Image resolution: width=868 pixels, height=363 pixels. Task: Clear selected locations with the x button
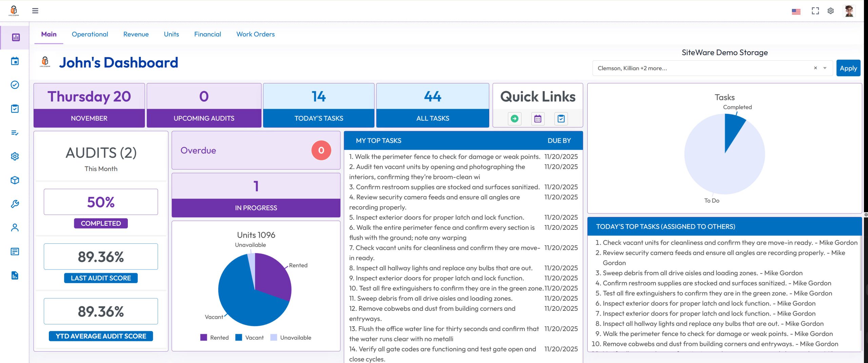click(x=815, y=68)
